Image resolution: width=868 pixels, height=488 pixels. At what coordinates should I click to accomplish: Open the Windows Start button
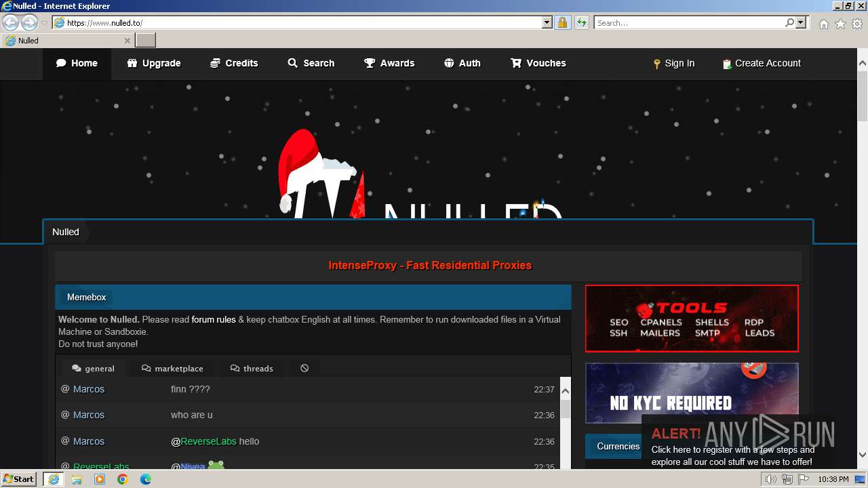tap(19, 479)
